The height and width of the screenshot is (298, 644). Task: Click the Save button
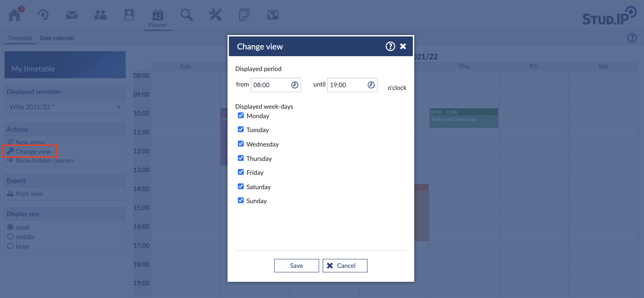[296, 265]
